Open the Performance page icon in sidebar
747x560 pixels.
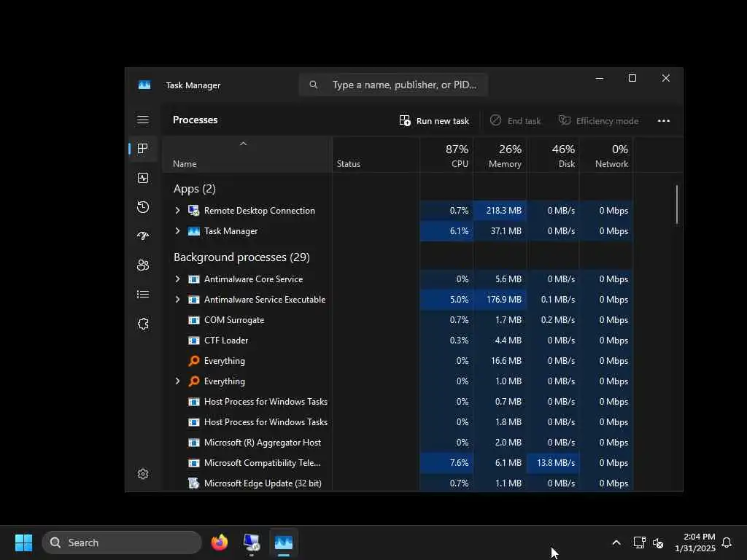point(143,178)
